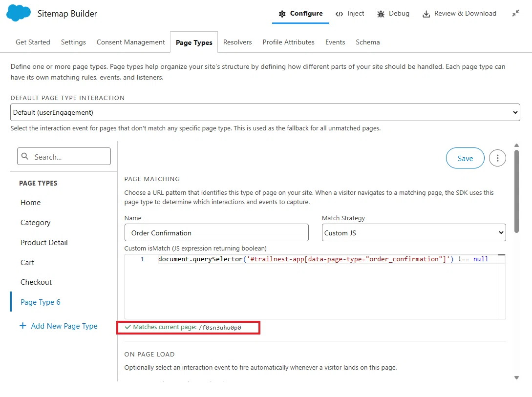This screenshot has width=532, height=397.
Task: Open the Product Detail page type
Action: click(44, 242)
